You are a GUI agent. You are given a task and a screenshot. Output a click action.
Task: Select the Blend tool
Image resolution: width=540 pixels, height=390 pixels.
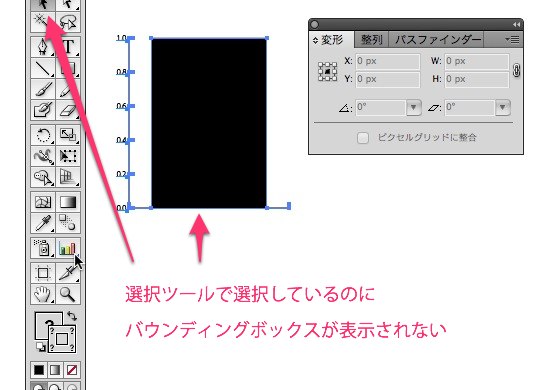coord(68,223)
